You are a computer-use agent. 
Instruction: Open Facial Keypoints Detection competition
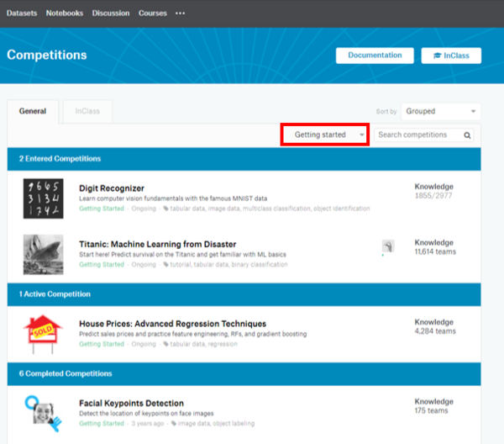132,403
